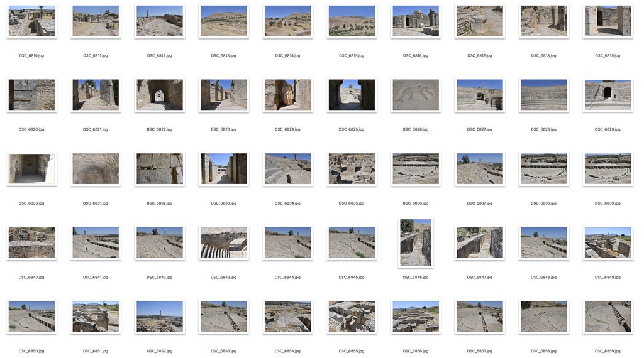Click the DSC_6825.jpg dark passage thumbnail
The height and width of the screenshot is (358, 644).
[x=352, y=95]
